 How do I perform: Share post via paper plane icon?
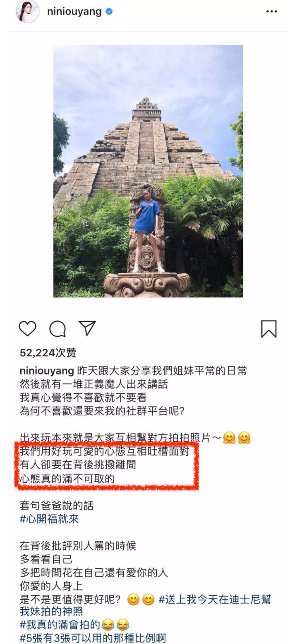coord(87,328)
